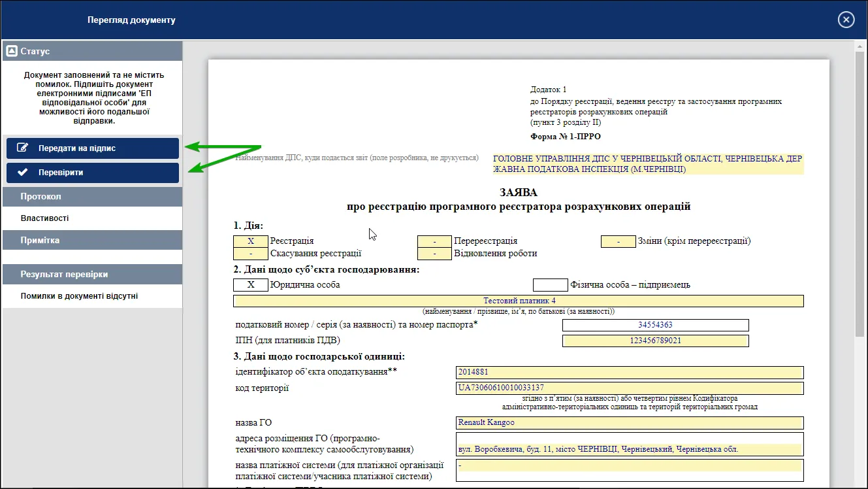Close the document preview with the X icon
868x489 pixels.
(846, 20)
